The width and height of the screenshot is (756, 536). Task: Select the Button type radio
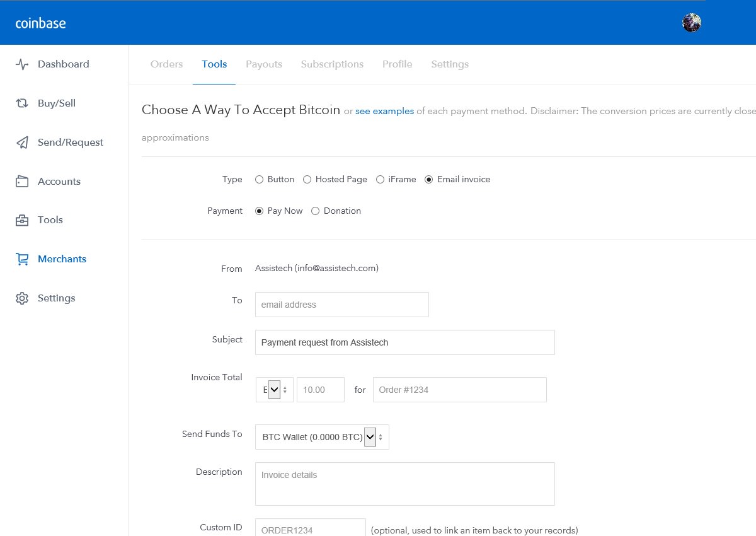pyautogui.click(x=259, y=180)
